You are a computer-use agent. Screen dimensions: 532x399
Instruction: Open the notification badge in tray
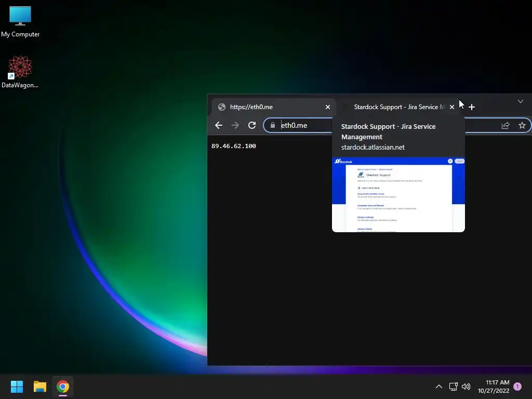[x=517, y=387]
